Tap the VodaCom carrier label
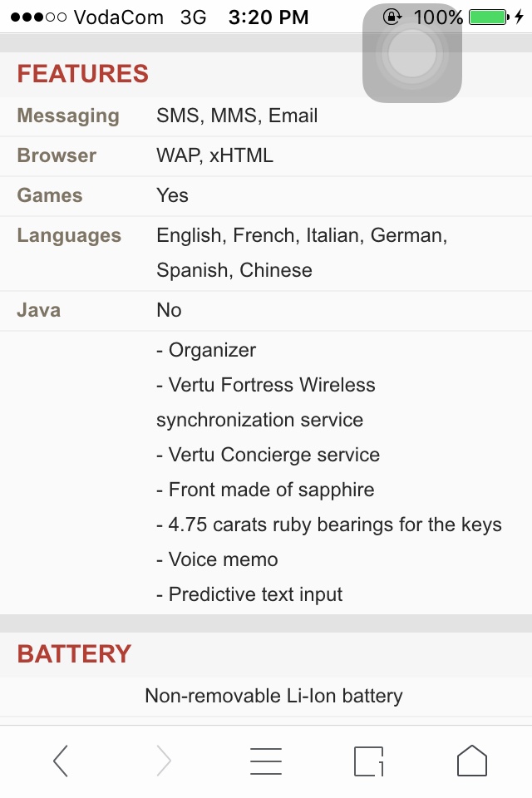Screen dimensions: 532x798 click(x=119, y=17)
